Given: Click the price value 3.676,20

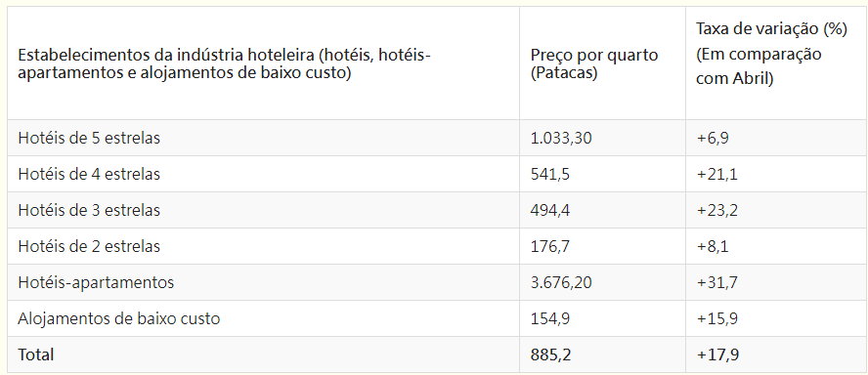Looking at the screenshot, I should point(561,282).
